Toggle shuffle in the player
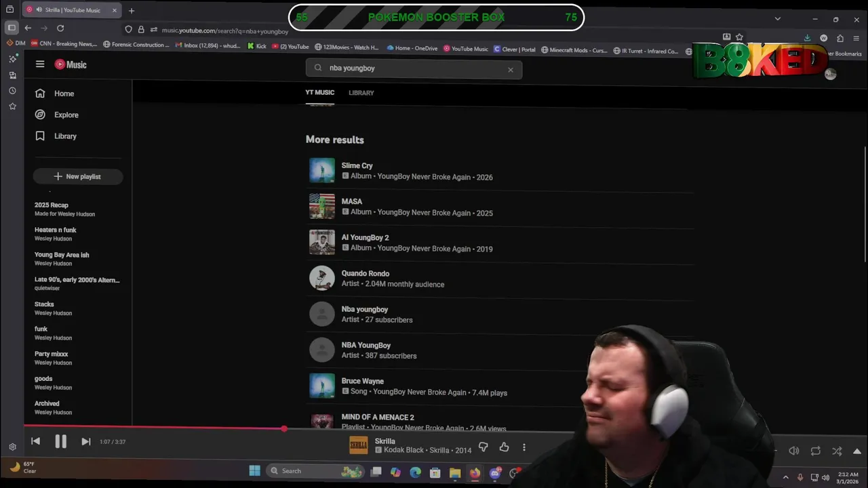This screenshot has height=488, width=868. [x=837, y=451]
